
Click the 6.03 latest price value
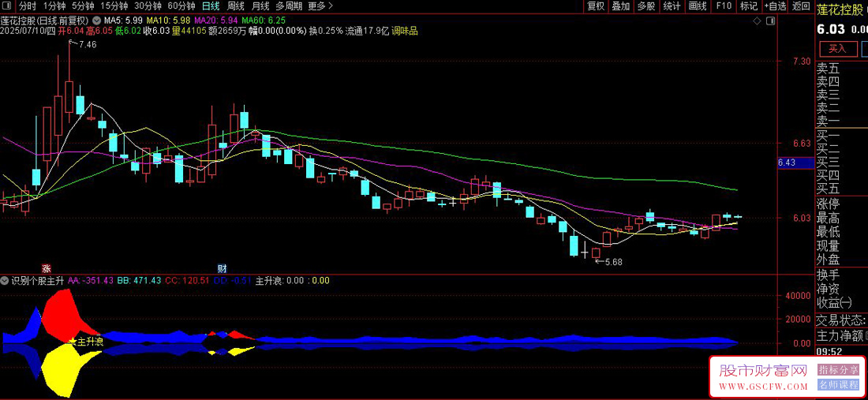click(830, 28)
